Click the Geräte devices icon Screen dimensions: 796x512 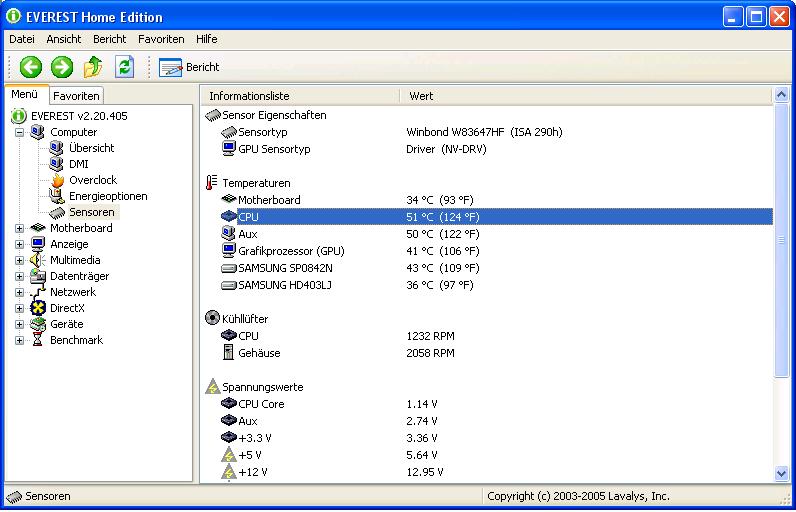click(38, 324)
